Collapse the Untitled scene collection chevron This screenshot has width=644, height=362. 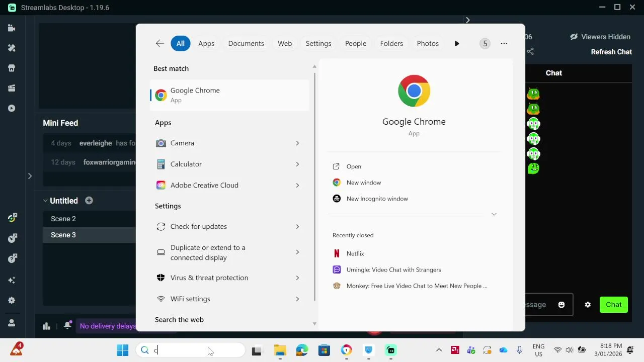[45, 201]
